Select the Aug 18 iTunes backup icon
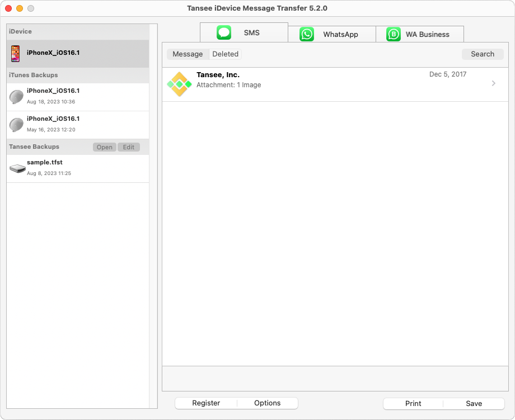 point(16,95)
